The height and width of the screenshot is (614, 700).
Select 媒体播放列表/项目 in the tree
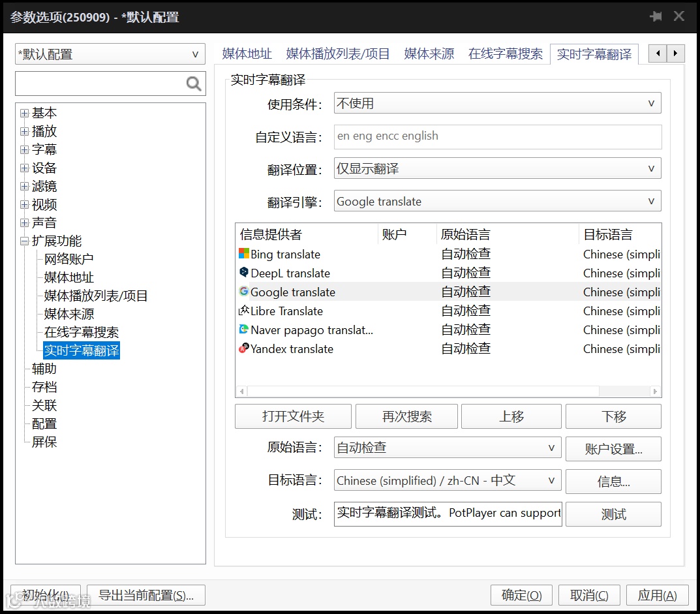pos(95,296)
